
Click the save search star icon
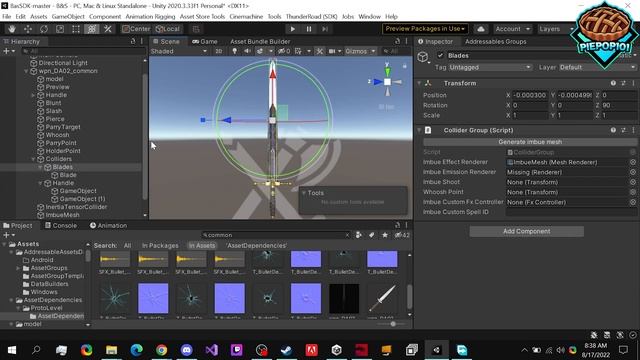(x=385, y=235)
